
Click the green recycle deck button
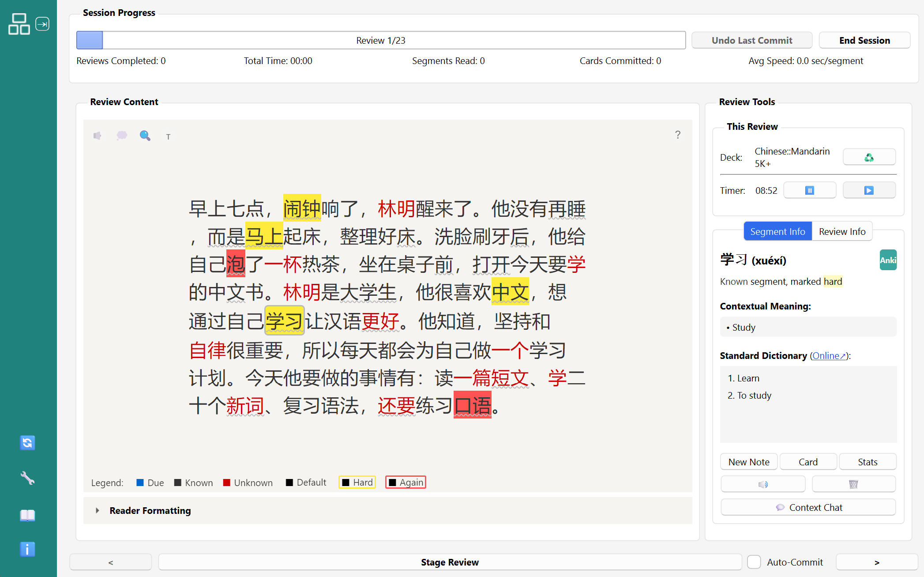click(x=868, y=157)
